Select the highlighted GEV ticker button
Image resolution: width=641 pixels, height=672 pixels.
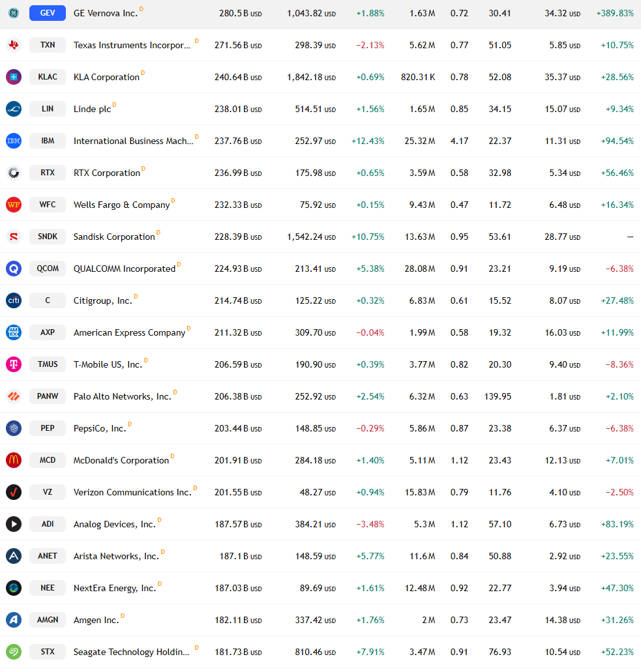pyautogui.click(x=48, y=13)
